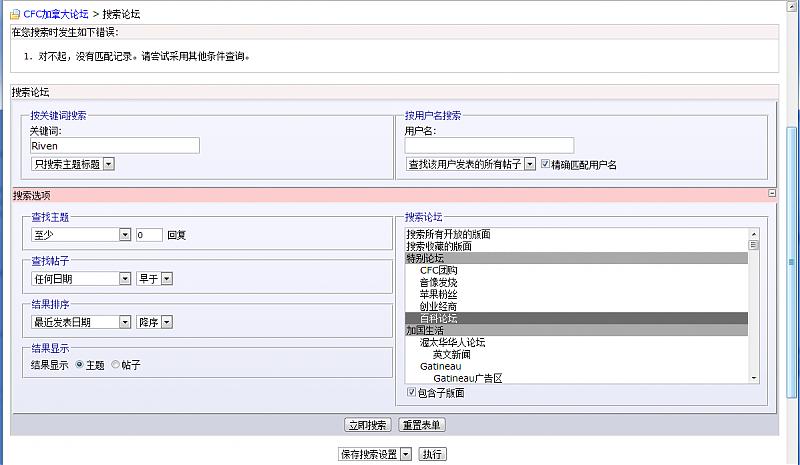The height and width of the screenshot is (465, 800).
Task: Click the forum list scrollbar down arrow
Action: pyautogui.click(x=754, y=377)
